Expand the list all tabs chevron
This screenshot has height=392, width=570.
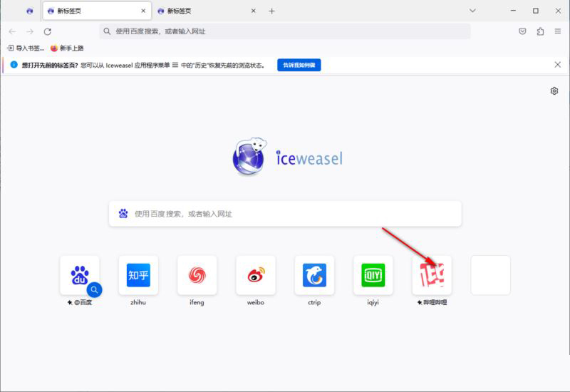(x=472, y=11)
